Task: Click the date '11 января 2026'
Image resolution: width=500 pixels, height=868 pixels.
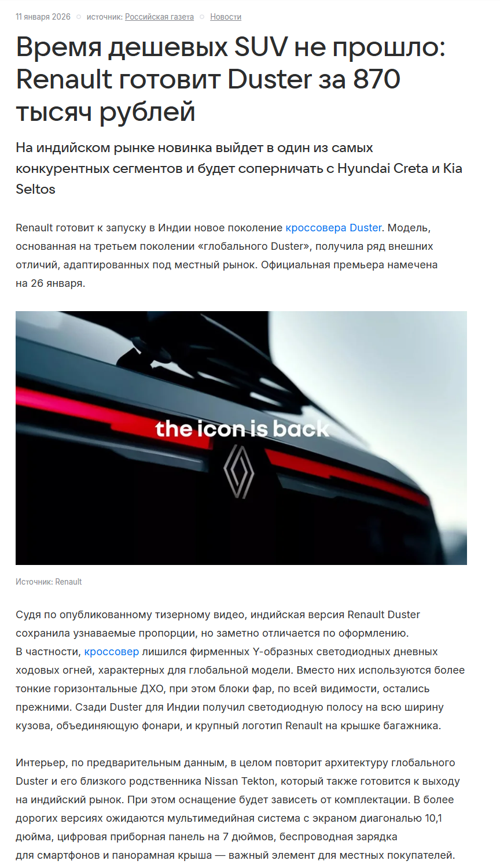Action: click(43, 17)
